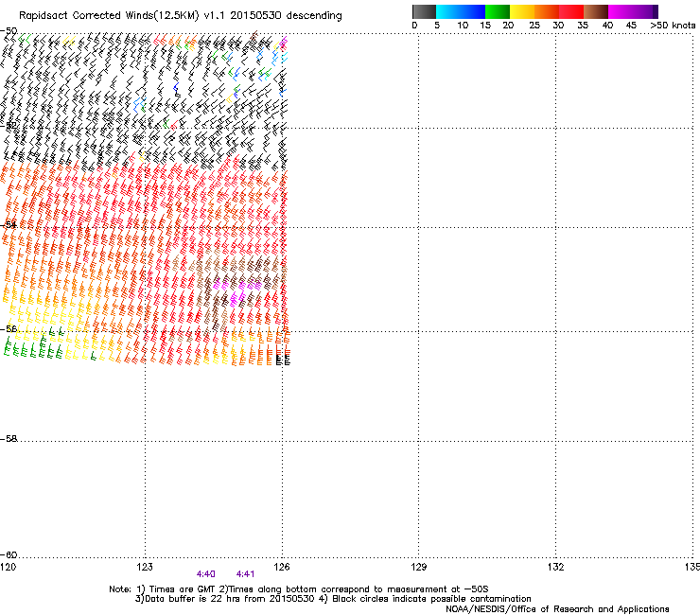Click the NOAA/NESDIS credit text
Viewport: 700px width, 615px height.
(x=557, y=609)
